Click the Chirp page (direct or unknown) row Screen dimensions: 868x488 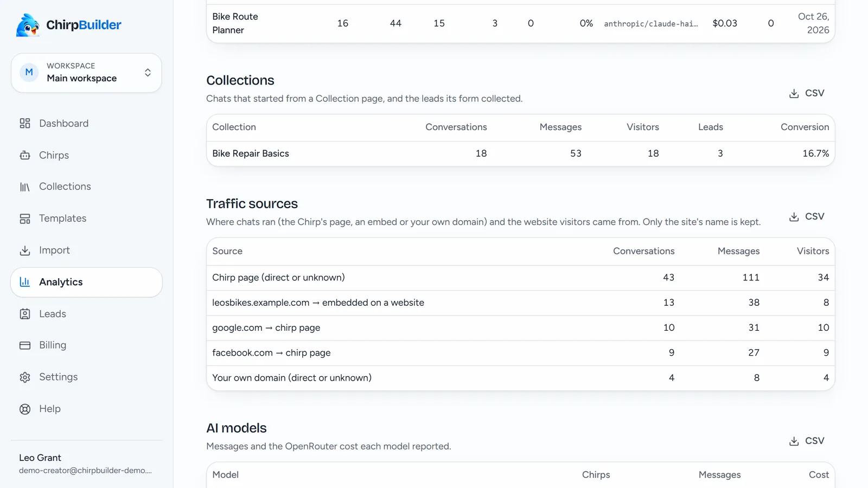point(521,278)
